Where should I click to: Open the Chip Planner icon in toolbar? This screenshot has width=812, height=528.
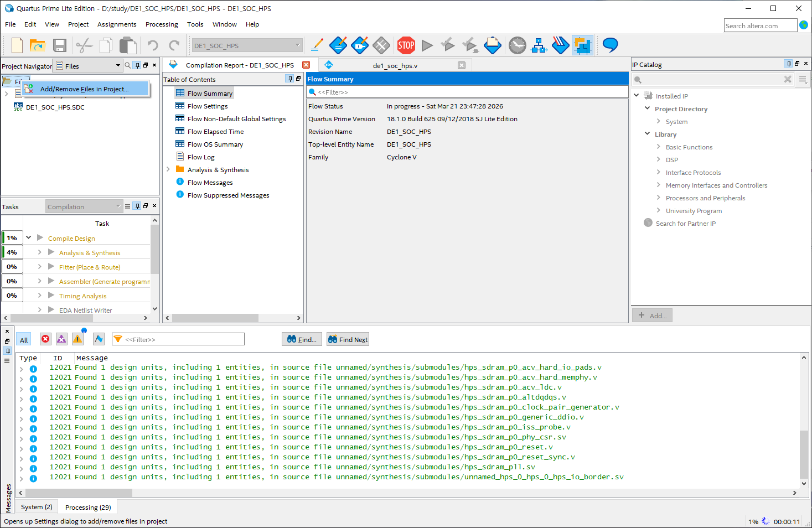tap(381, 45)
